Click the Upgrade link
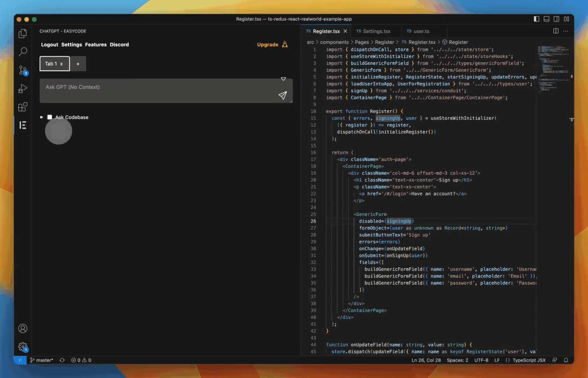Screen dimensions: 588x378 267,44
